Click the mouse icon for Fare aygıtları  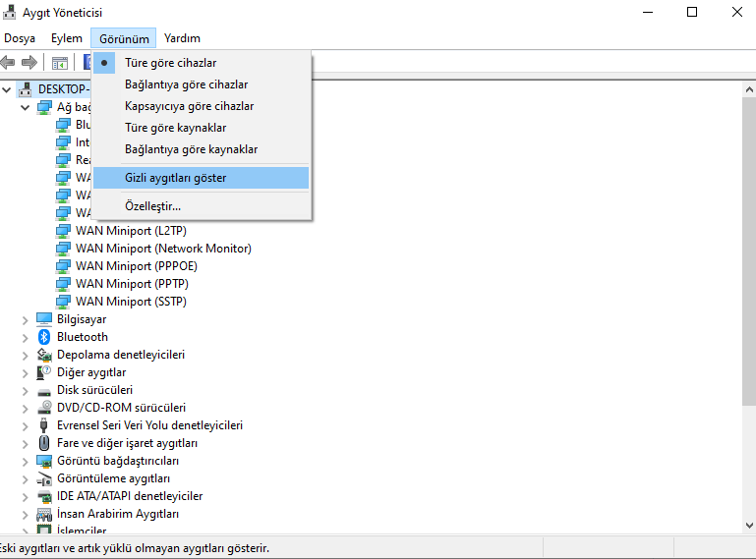coord(44,443)
